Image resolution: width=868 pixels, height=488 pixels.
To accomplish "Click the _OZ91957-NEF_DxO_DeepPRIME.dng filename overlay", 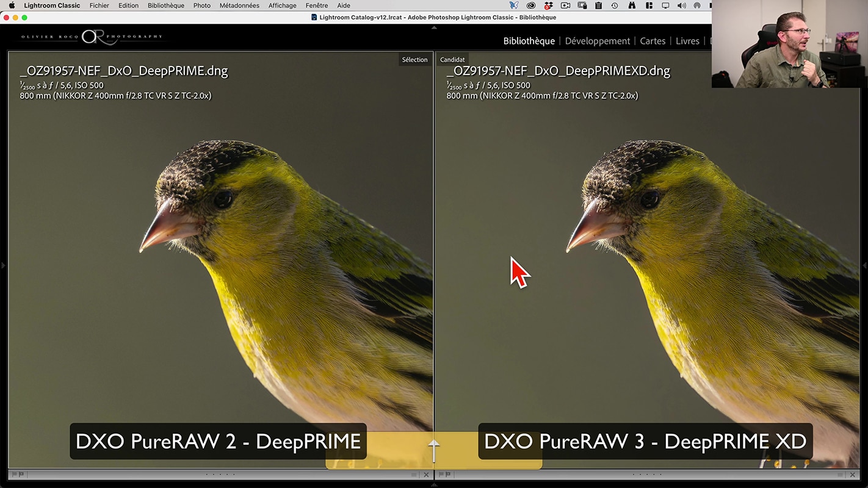I will (124, 71).
